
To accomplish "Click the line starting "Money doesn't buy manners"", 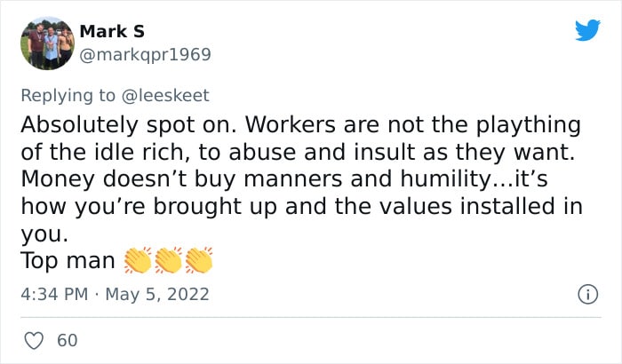I will pos(284,178).
